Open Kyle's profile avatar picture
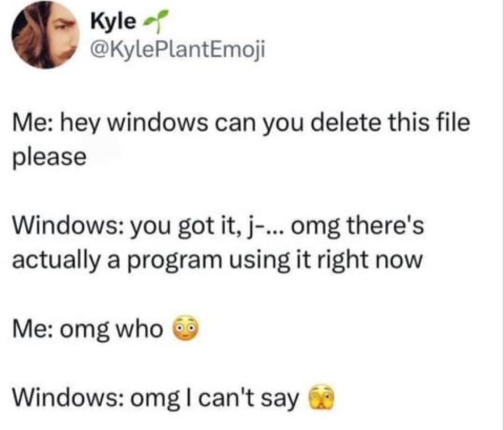The image size is (504, 430). [45, 35]
